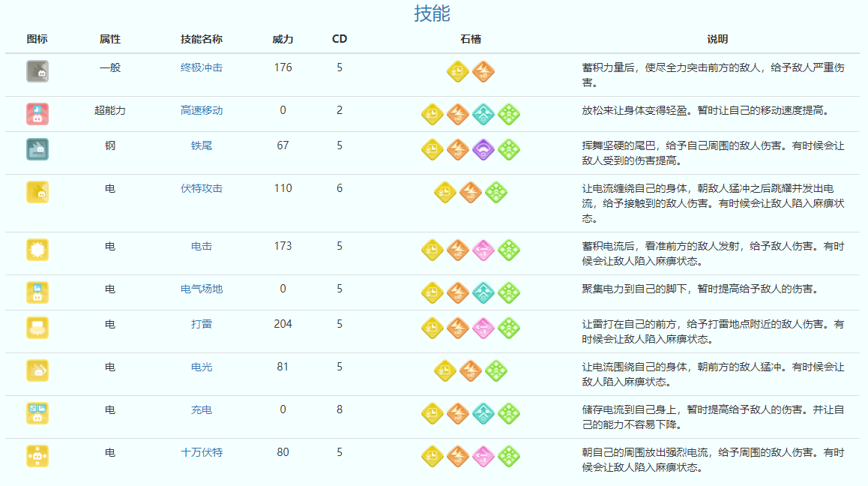Image resolution: width=868 pixels, height=486 pixels.
Task: Select the power value 67
Action: (283, 145)
